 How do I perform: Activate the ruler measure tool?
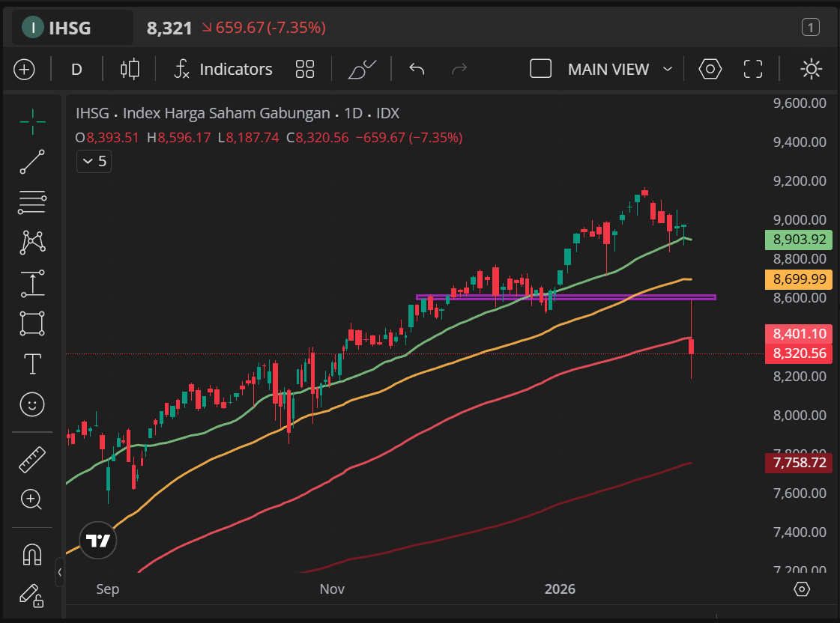pyautogui.click(x=32, y=459)
